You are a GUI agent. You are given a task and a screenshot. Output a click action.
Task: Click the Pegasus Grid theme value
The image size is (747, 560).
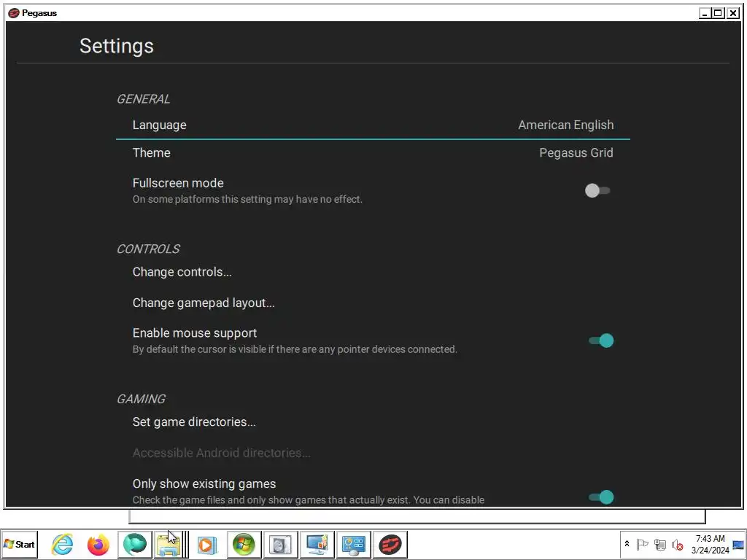(x=576, y=153)
